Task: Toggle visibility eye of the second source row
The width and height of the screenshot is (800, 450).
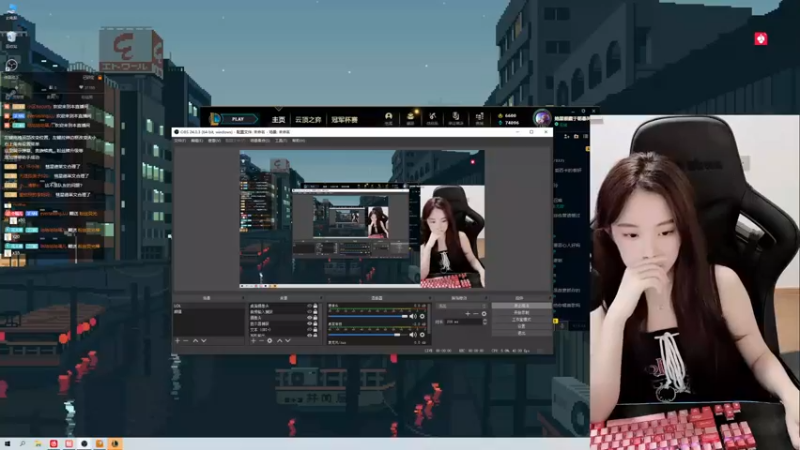Action: [x=309, y=312]
